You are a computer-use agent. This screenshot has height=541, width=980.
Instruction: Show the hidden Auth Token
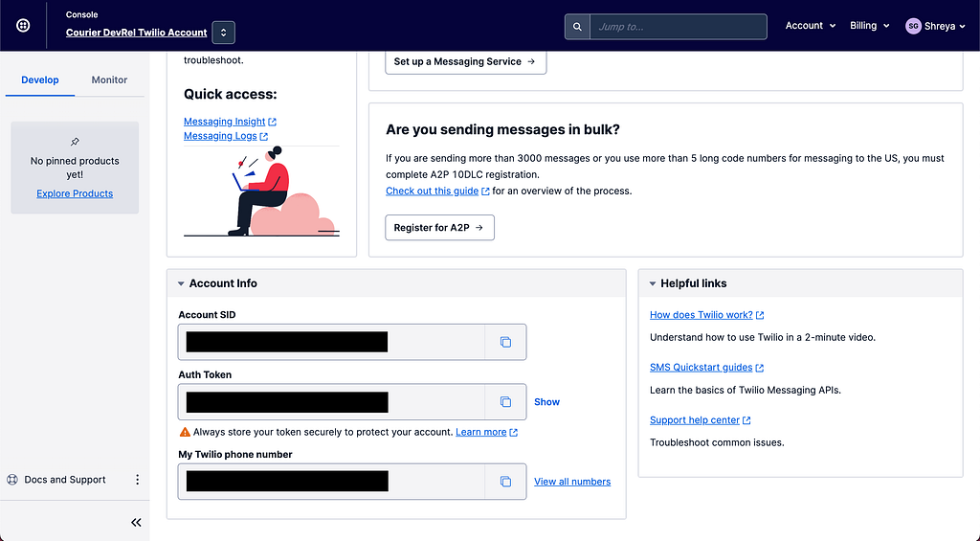click(x=546, y=402)
